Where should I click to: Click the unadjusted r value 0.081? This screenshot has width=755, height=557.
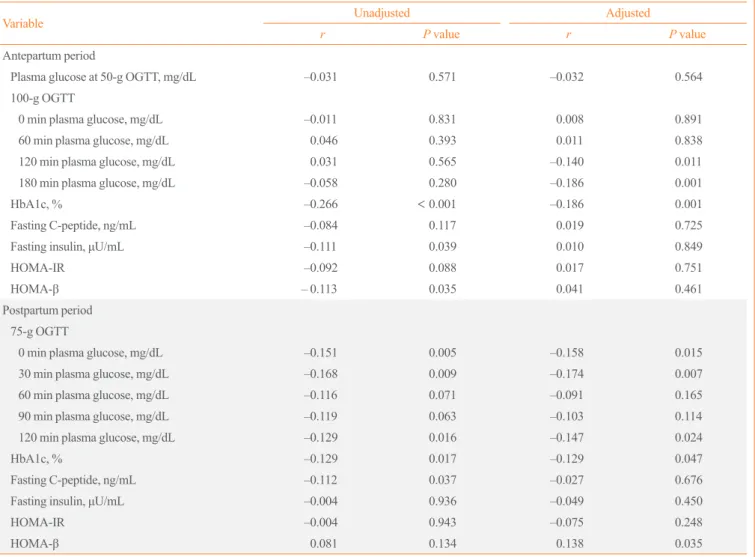pyautogui.click(x=324, y=544)
